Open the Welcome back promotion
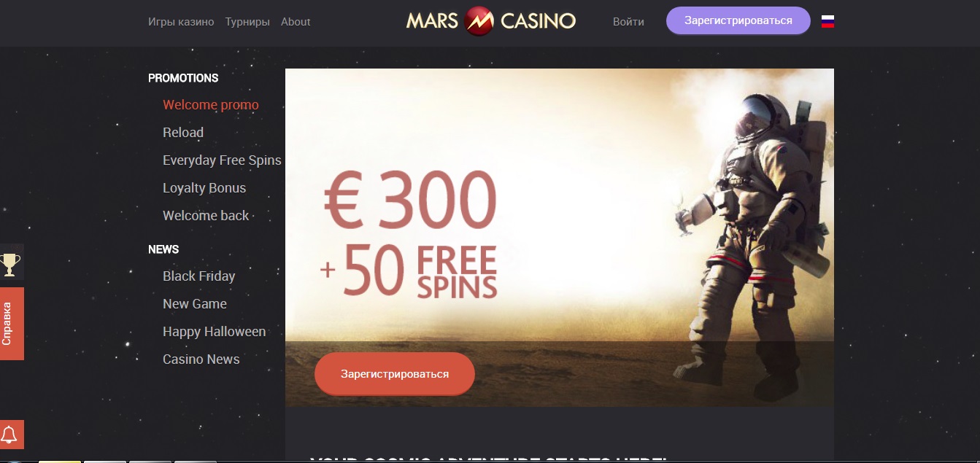Image resolution: width=980 pixels, height=463 pixels. (206, 216)
